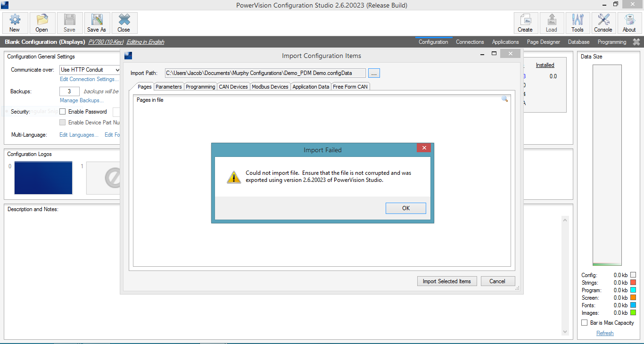Click the Config color swatch in Data Size legend

pyautogui.click(x=633, y=275)
